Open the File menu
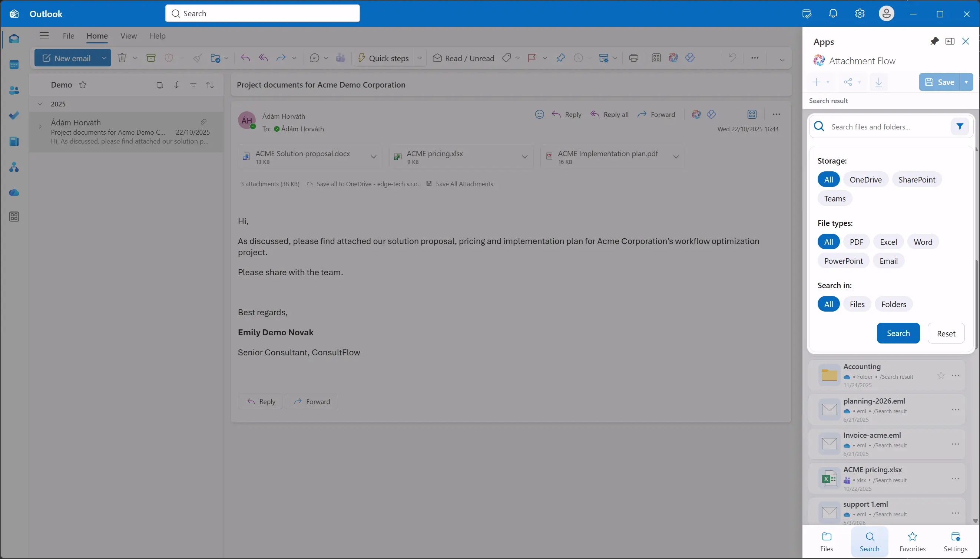Screen dimensions: 980x559 (68, 36)
